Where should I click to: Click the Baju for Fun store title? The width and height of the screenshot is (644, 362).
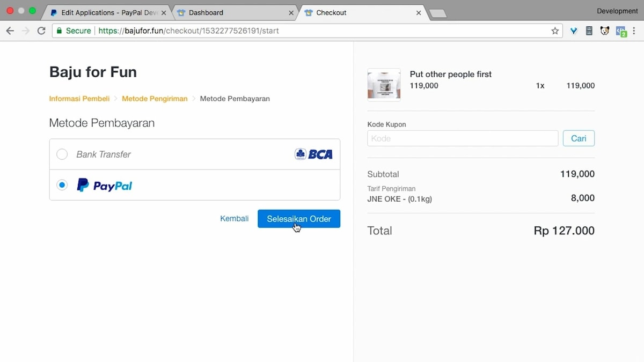click(x=93, y=72)
